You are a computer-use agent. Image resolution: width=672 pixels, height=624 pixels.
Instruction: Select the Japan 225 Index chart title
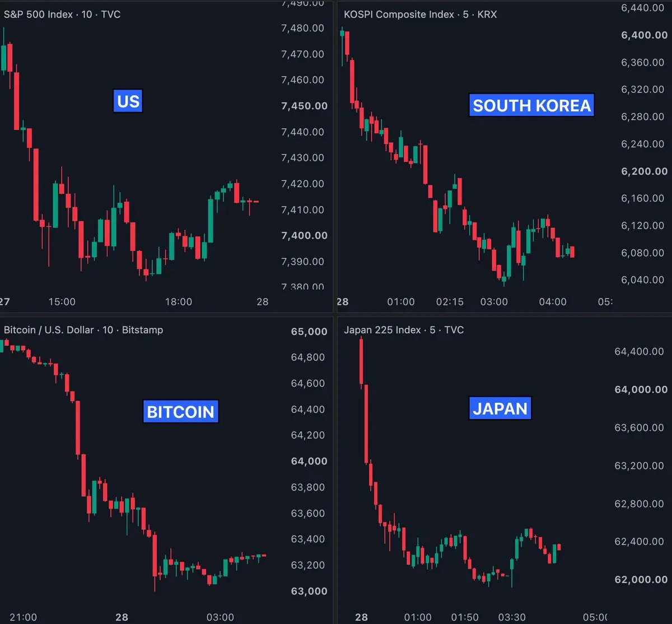(x=404, y=330)
